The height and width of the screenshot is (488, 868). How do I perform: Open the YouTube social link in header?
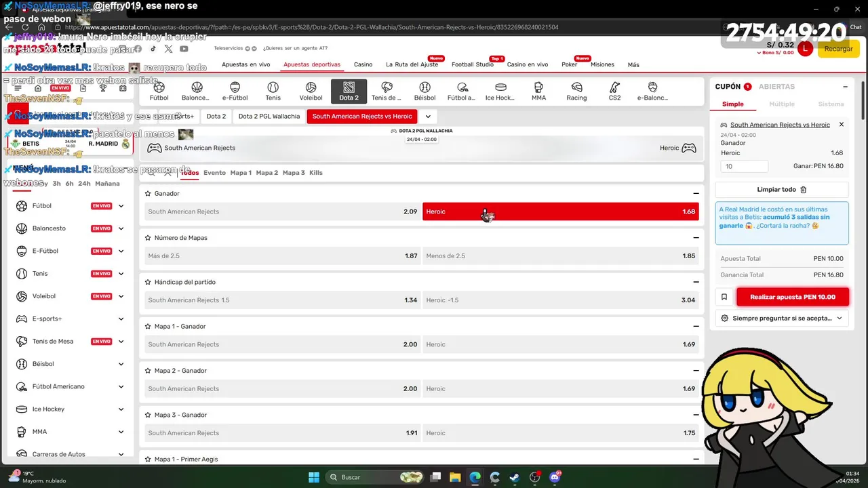click(x=184, y=49)
